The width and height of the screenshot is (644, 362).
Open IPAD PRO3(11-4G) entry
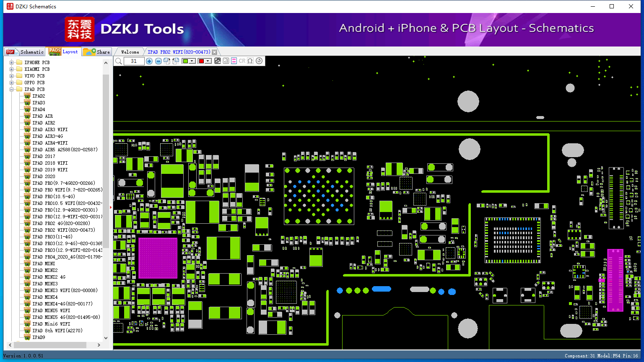52,237
